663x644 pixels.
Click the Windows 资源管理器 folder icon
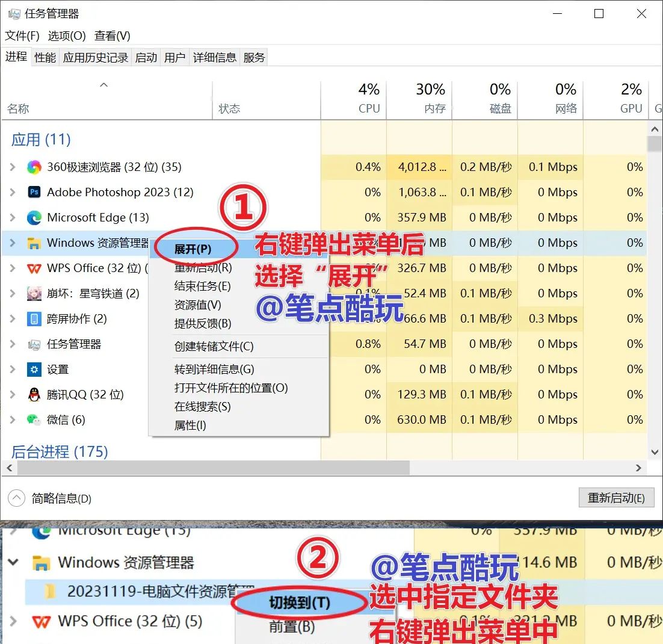click(34, 243)
